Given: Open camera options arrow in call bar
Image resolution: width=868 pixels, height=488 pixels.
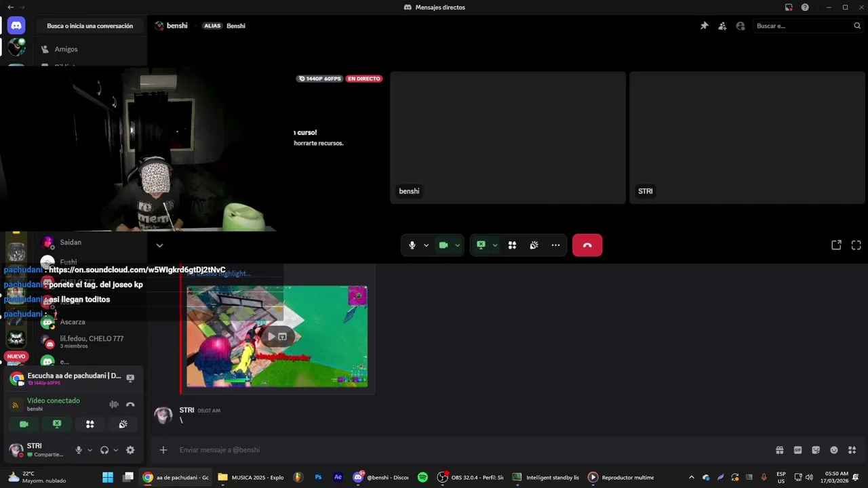Looking at the screenshot, I should (457, 245).
